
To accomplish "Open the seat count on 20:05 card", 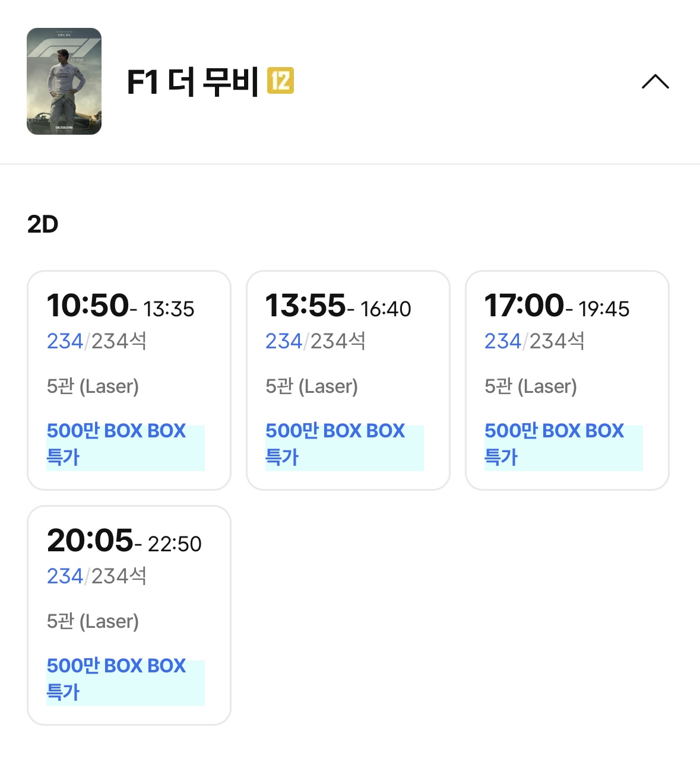I will [x=97, y=576].
